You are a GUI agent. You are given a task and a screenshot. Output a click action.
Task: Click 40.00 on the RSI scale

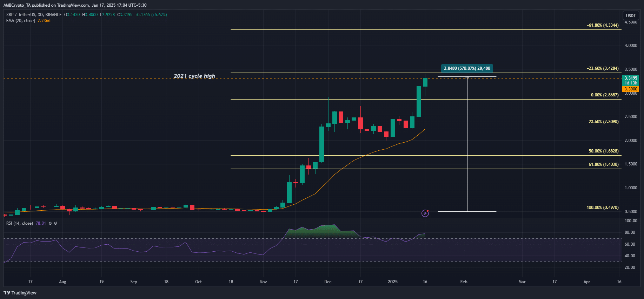[630, 256]
